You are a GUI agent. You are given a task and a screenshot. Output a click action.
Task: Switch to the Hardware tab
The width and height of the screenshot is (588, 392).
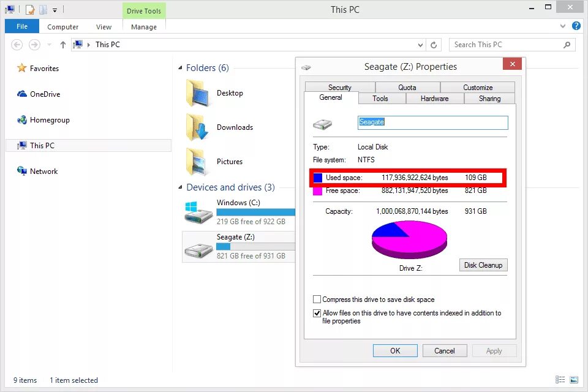click(435, 98)
